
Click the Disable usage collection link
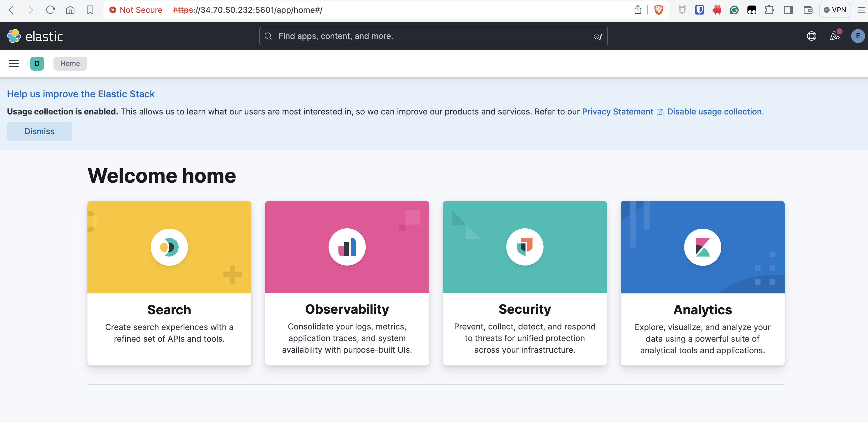coord(714,111)
